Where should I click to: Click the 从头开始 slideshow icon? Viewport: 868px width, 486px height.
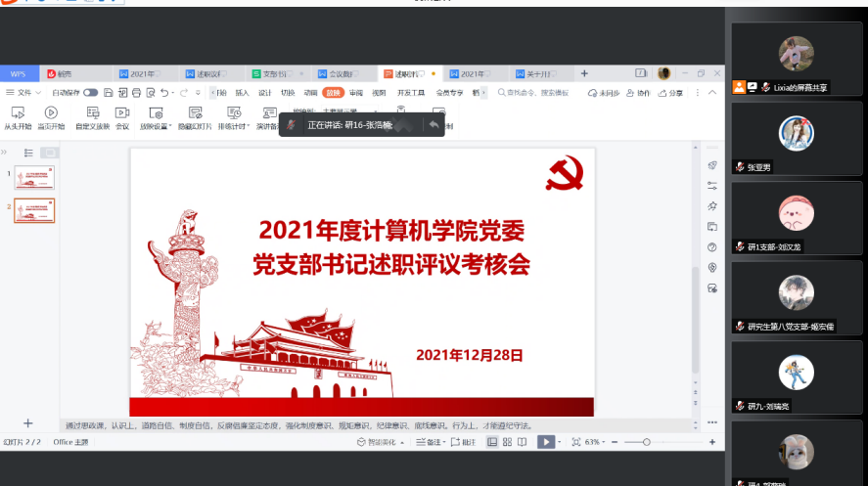click(x=17, y=113)
